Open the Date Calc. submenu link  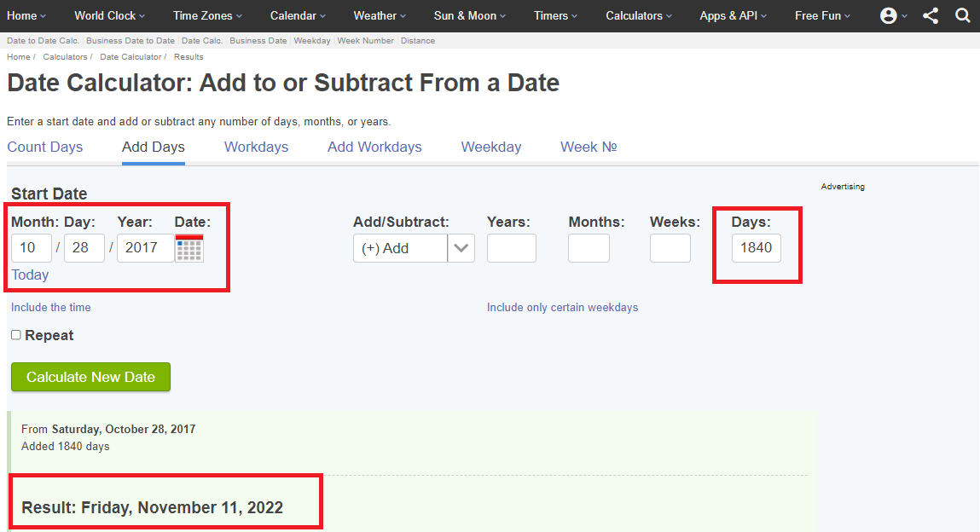click(202, 41)
